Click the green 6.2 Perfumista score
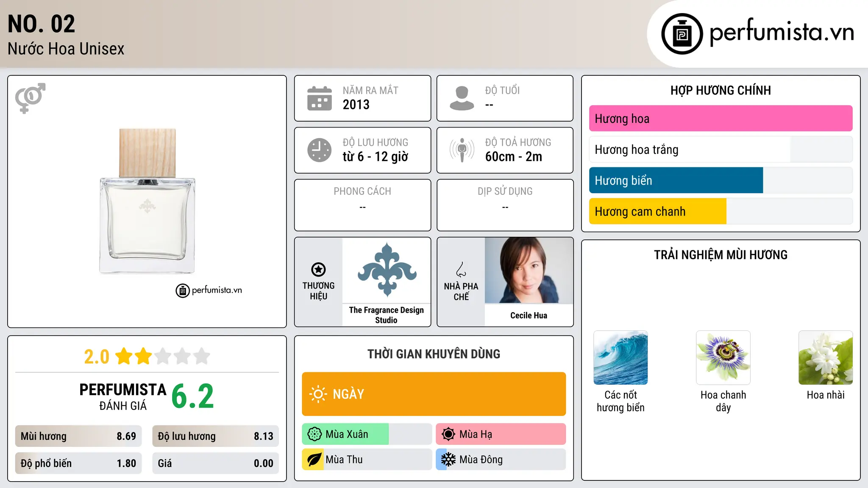868x488 pixels. 193,396
